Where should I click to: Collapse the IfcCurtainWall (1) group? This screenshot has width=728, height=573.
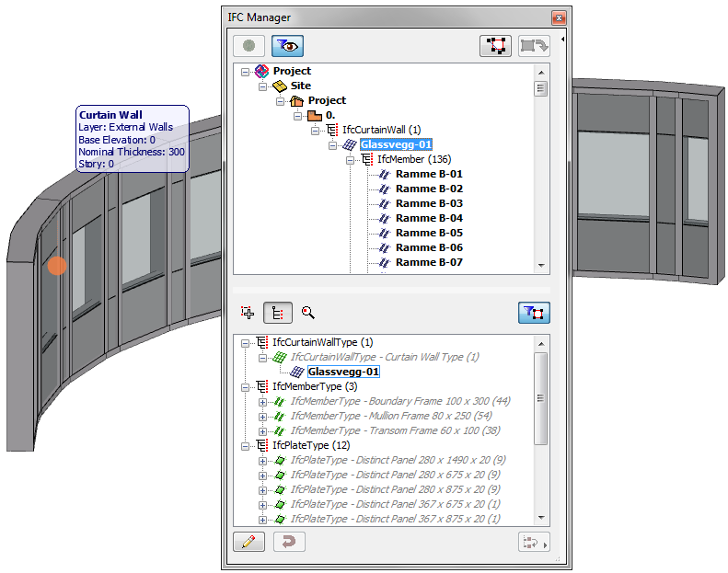(316, 131)
